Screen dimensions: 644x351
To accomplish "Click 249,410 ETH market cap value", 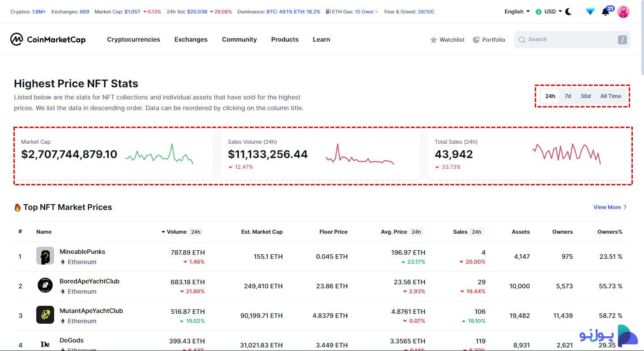I will coord(263,286).
